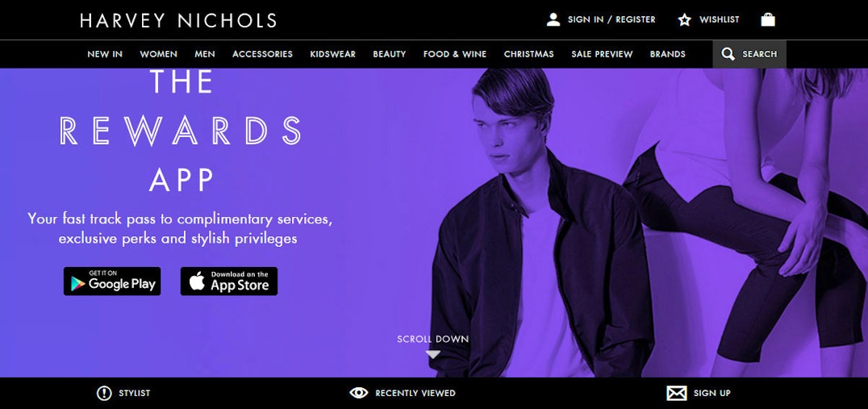This screenshot has width=868, height=409.
Task: Click the user account profile icon
Action: pos(553,20)
